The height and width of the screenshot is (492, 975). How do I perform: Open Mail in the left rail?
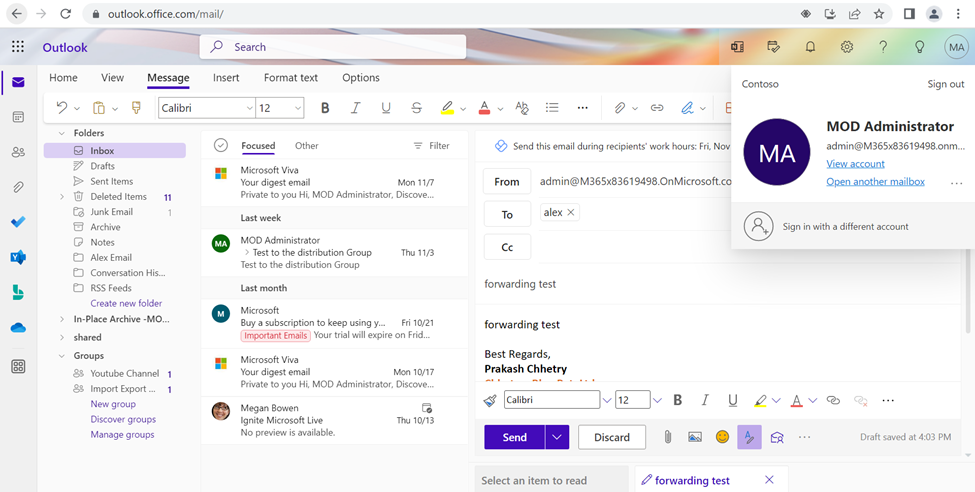18,82
